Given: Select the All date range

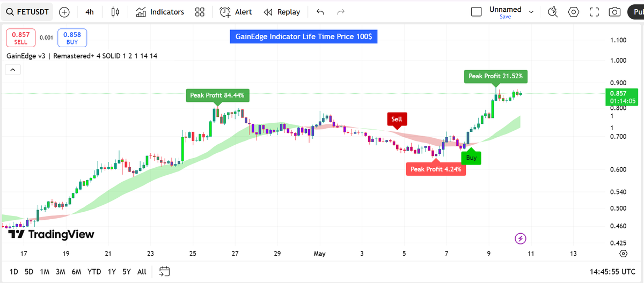Looking at the screenshot, I should click(142, 272).
